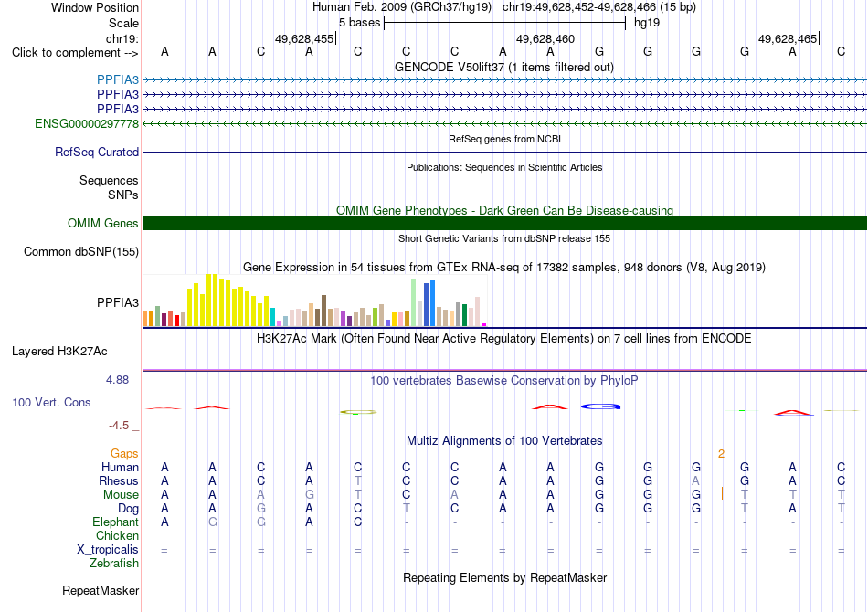Click the "Rhesus" species label
Screen dimensions: 868x612
[x=119, y=480]
